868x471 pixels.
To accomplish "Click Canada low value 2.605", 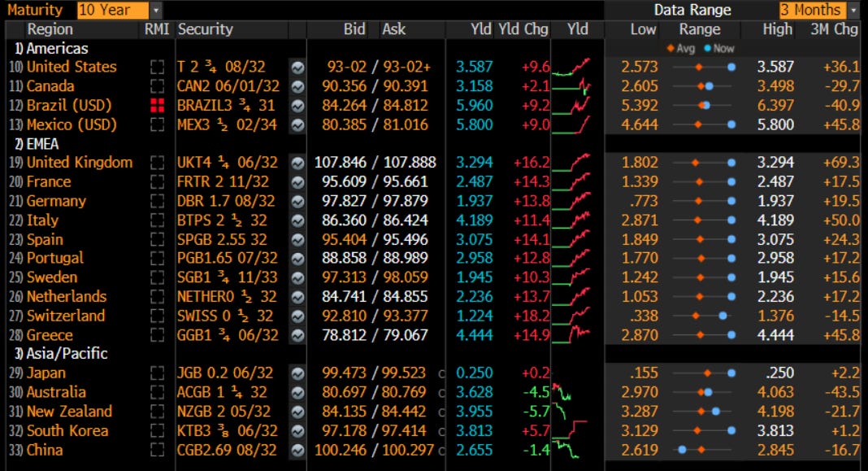I will 640,86.
